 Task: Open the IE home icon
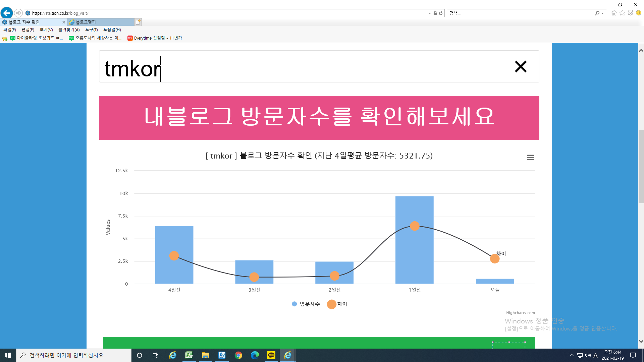tap(614, 13)
